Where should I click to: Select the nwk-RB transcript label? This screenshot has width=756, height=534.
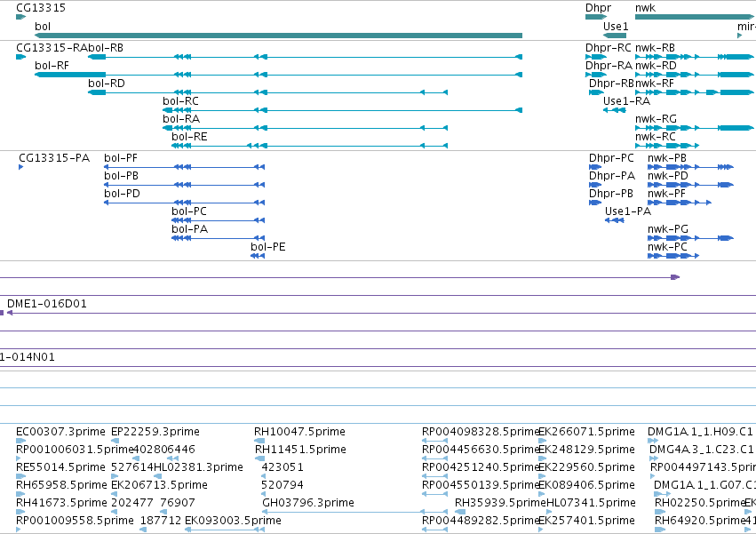655,48
